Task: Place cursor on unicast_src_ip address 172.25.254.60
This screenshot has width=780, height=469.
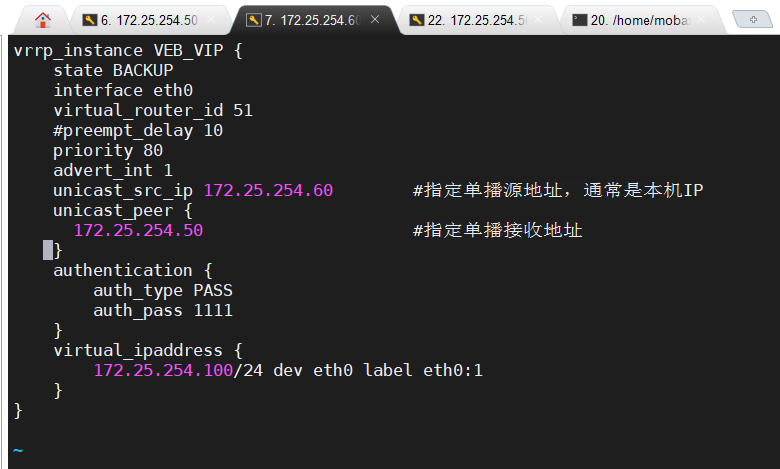Action: pyautogui.click(x=268, y=190)
